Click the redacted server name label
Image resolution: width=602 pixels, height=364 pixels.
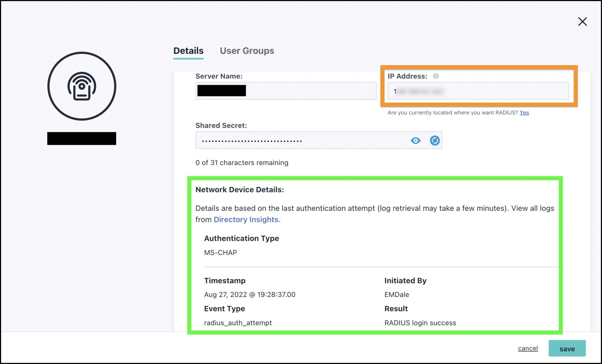click(81, 138)
